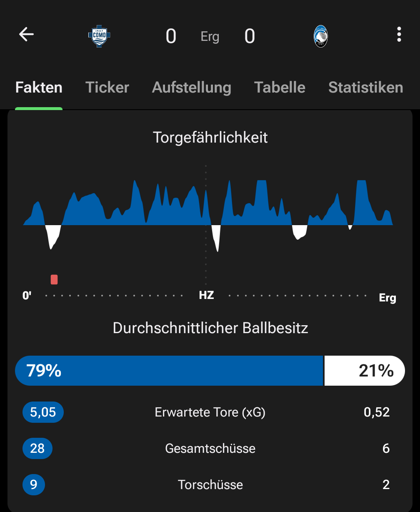
Task: Open the Atalanta team crest
Action: [320, 36]
